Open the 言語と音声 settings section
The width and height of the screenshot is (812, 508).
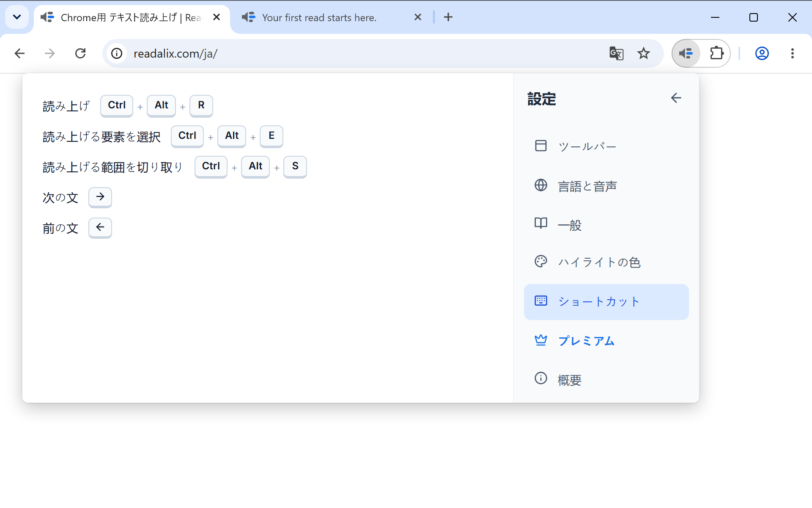[606, 186]
